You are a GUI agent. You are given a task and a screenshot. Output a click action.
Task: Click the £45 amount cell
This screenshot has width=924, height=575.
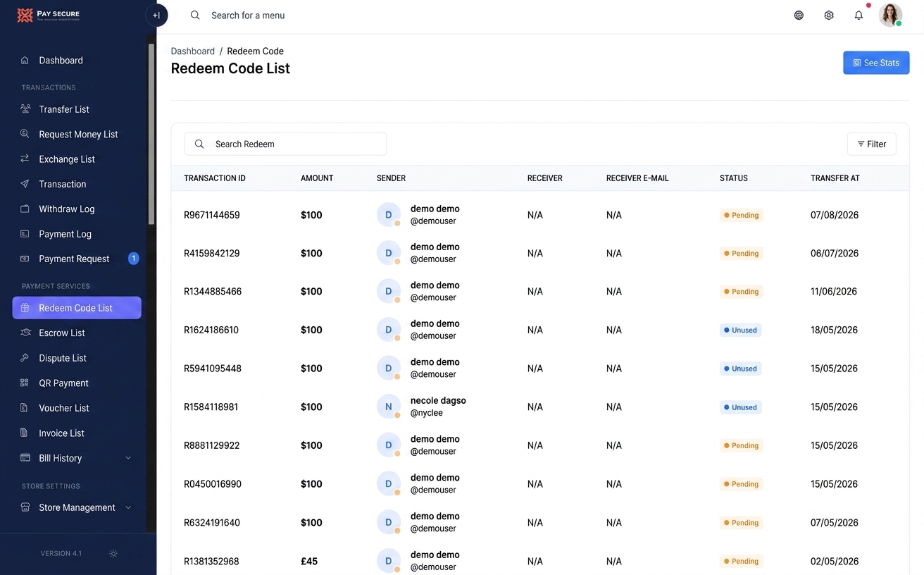coord(309,562)
